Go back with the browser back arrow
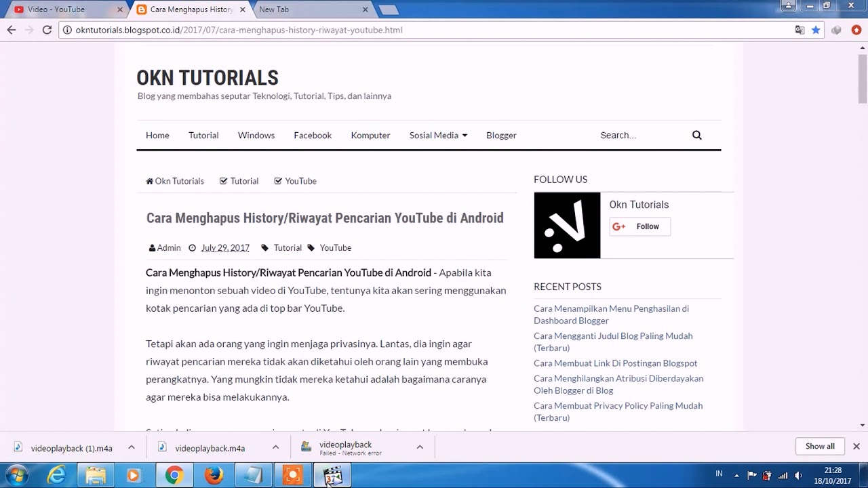The image size is (868, 488). [11, 30]
